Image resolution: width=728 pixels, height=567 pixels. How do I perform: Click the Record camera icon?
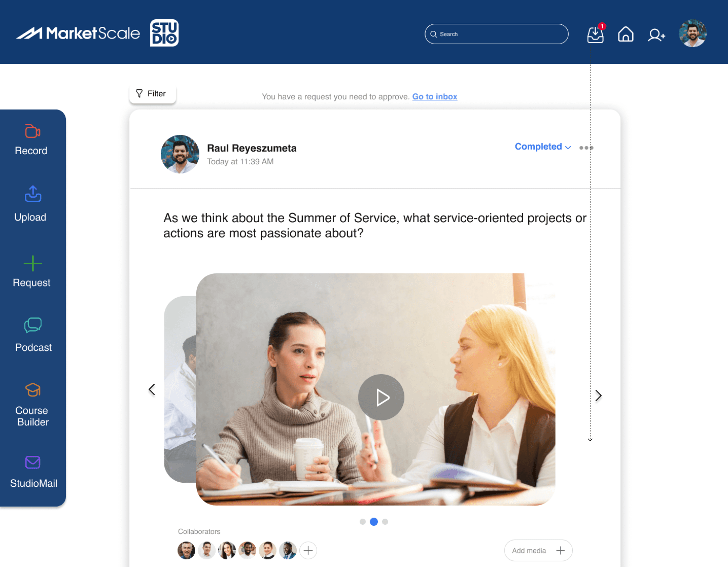(33, 131)
